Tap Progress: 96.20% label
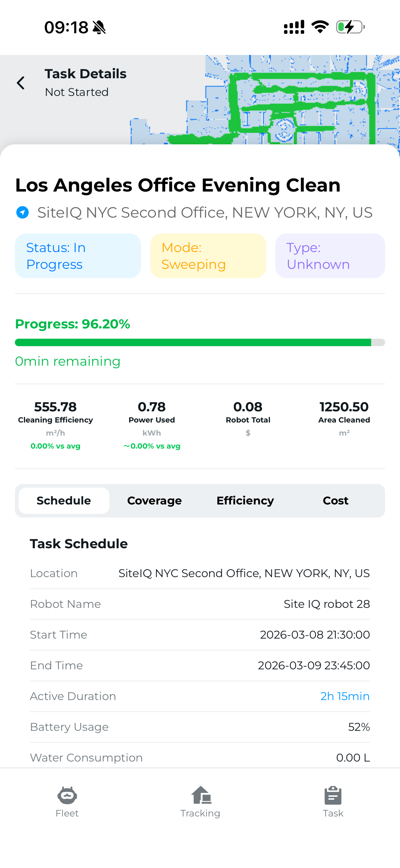 click(x=72, y=324)
